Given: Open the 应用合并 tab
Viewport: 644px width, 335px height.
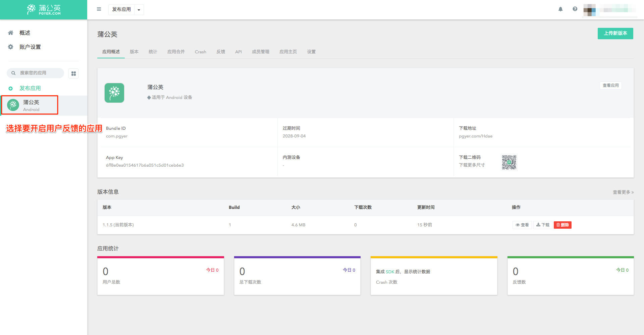Looking at the screenshot, I should click(x=176, y=52).
